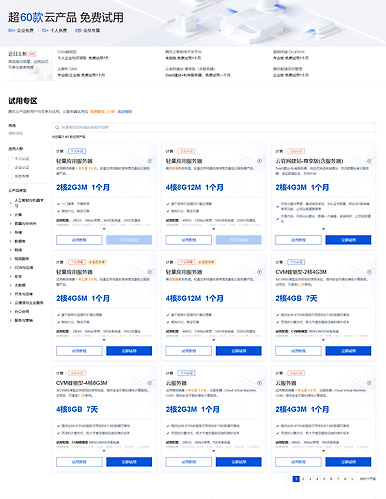Click 立即试用 on 云官网建站-尊享版 card

point(348,240)
